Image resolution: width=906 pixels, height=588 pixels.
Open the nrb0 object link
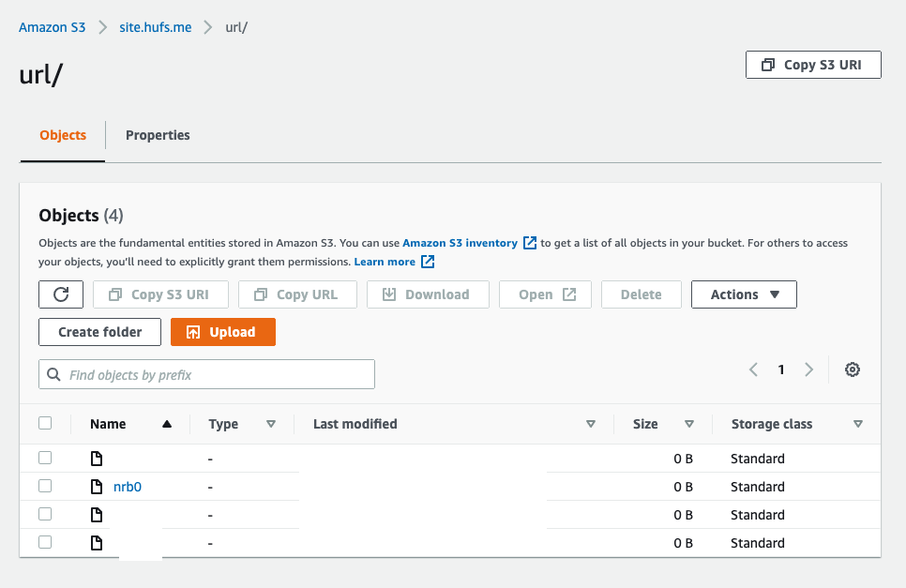click(x=128, y=487)
